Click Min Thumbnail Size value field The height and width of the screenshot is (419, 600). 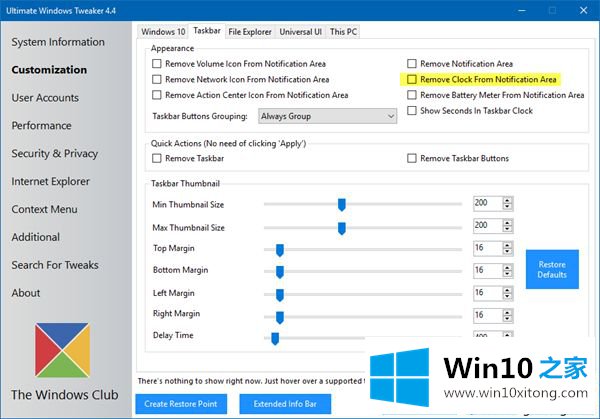487,203
